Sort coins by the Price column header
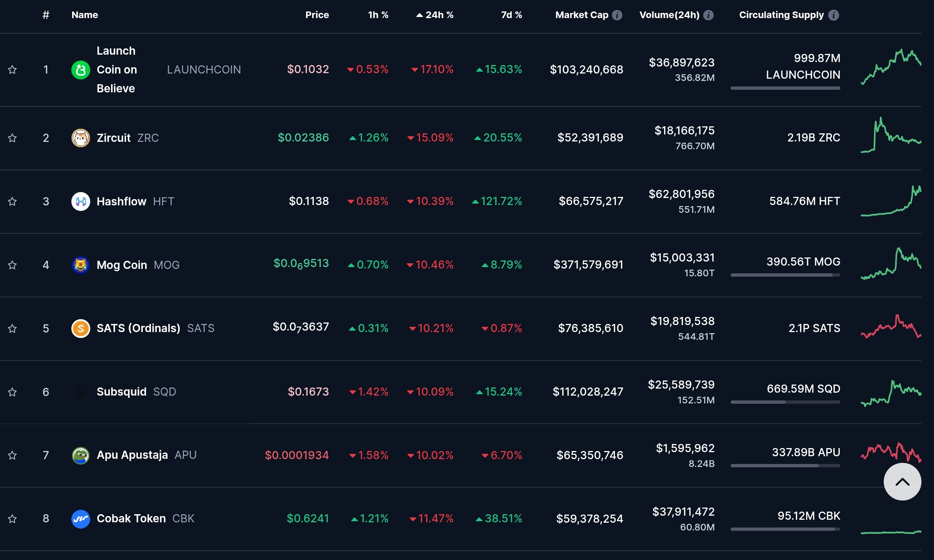This screenshot has width=934, height=560. point(317,15)
